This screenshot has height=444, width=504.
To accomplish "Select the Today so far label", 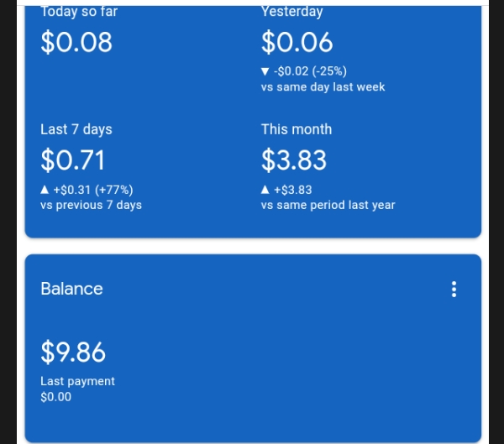I will [x=79, y=12].
